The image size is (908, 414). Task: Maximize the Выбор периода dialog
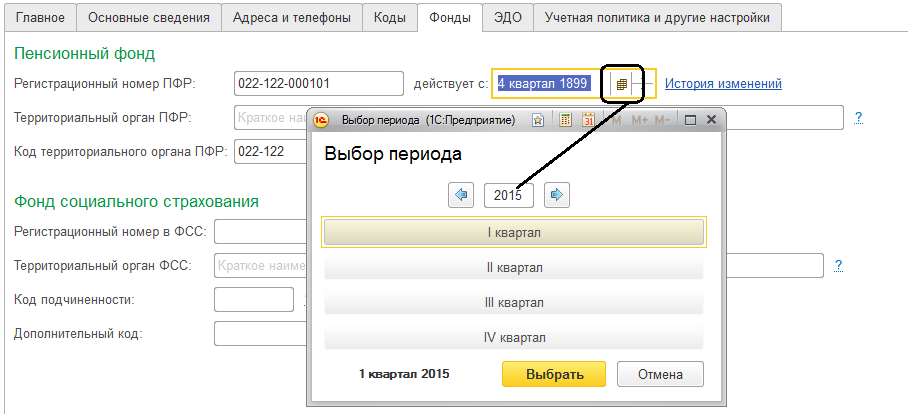click(690, 120)
